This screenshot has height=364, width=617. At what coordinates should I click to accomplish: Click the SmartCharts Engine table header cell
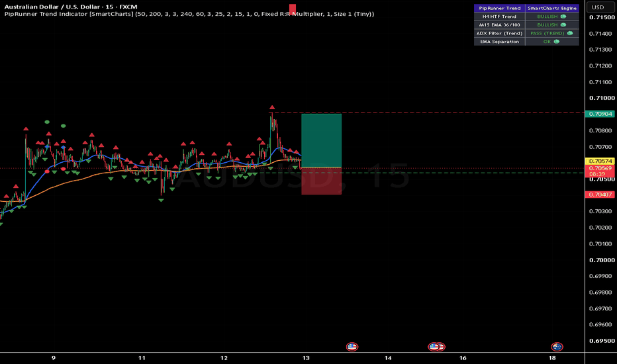pos(552,8)
